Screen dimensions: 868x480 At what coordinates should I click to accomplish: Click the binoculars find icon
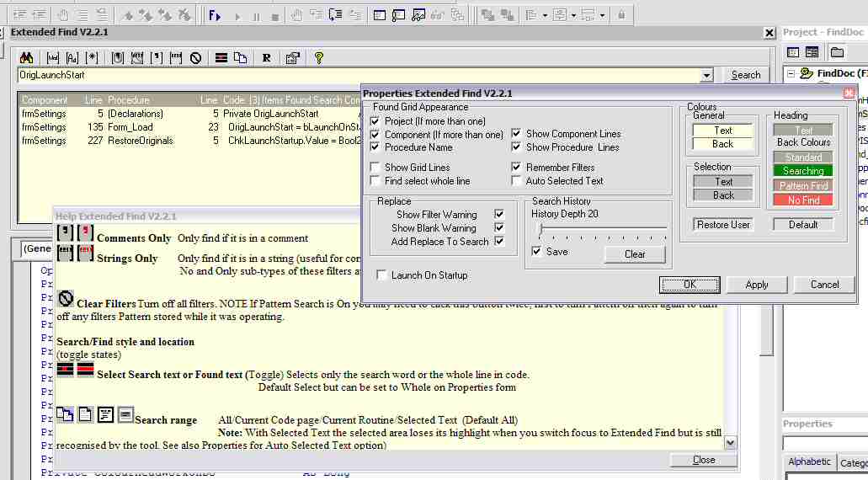click(x=26, y=58)
